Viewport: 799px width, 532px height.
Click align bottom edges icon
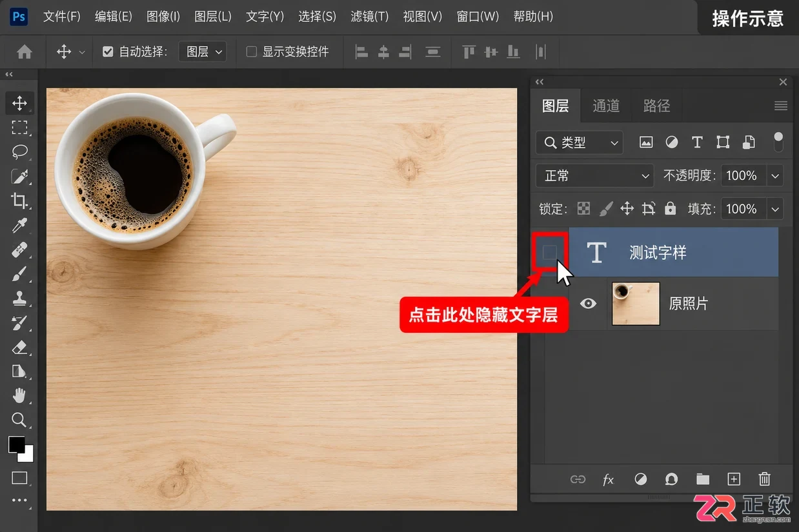coord(513,52)
